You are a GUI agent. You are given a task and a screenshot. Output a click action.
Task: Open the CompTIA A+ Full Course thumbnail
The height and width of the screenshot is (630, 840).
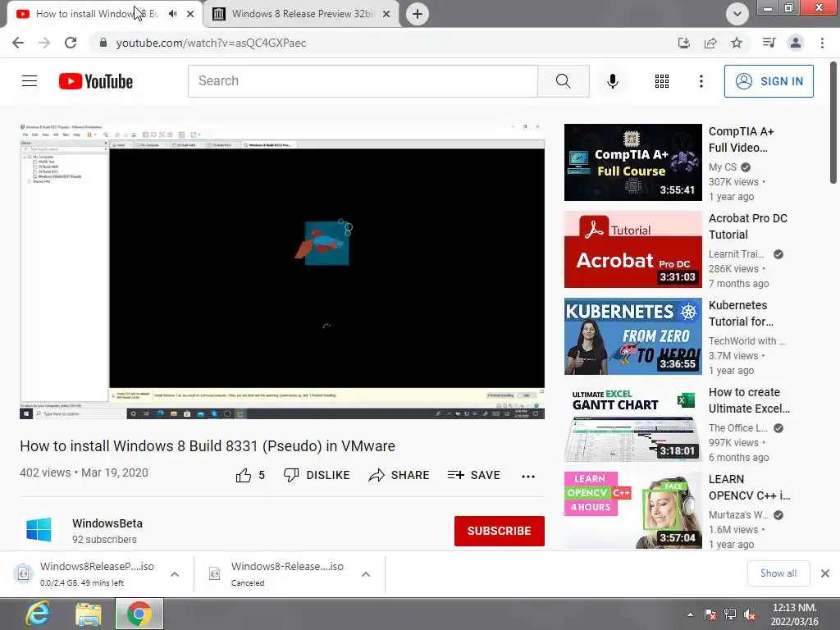tap(632, 162)
